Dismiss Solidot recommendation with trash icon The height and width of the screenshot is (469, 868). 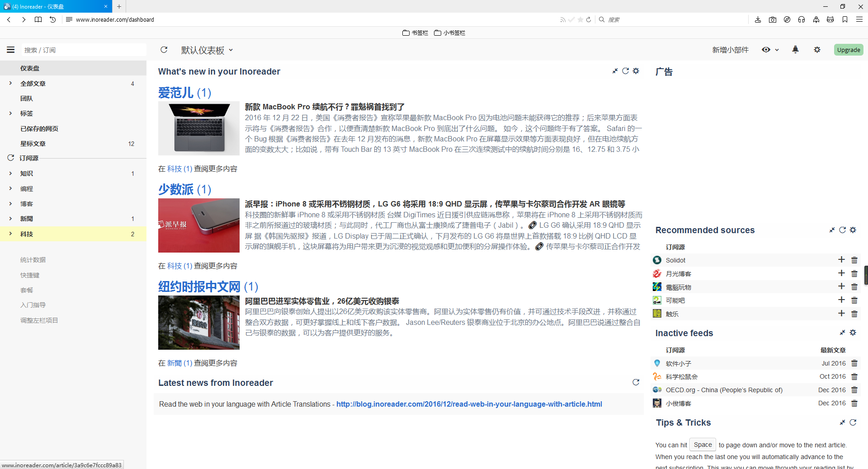coord(854,260)
